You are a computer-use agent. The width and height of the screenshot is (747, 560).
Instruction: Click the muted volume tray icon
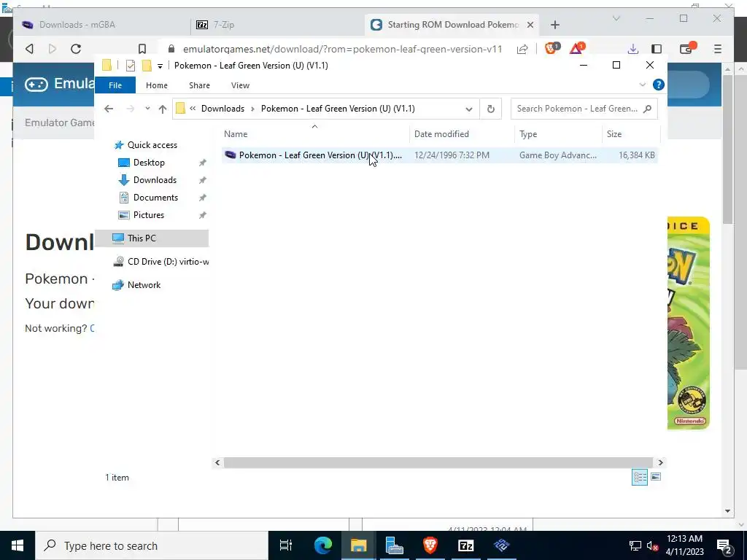[x=652, y=546]
